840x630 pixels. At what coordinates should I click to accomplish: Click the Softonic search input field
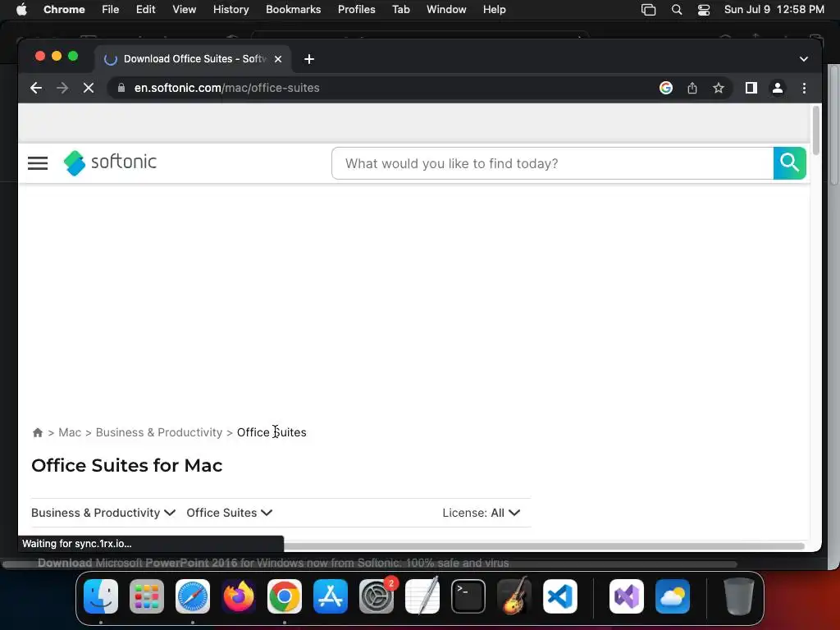tap(552, 163)
